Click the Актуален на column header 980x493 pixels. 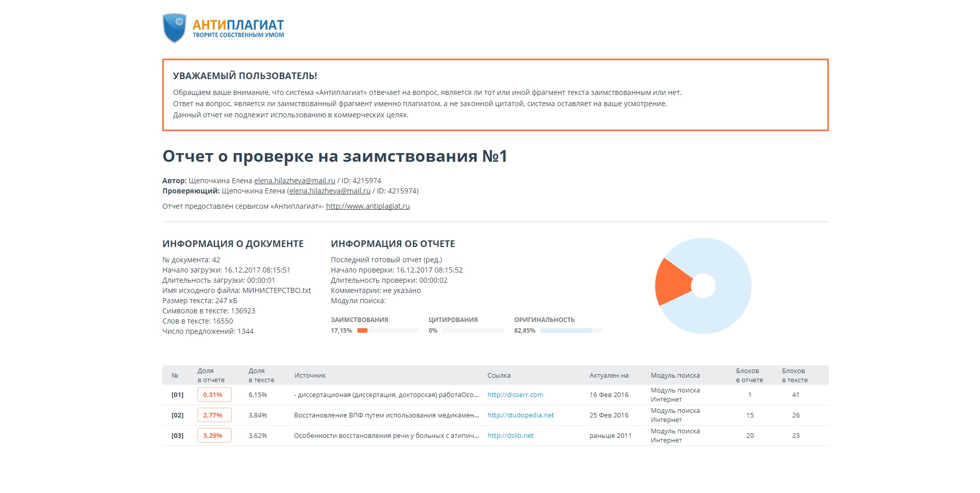click(x=608, y=376)
